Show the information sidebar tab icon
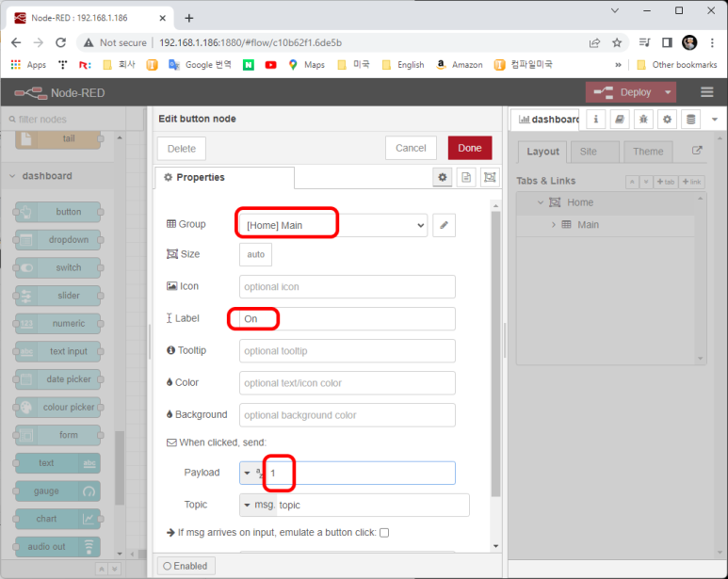The width and height of the screenshot is (728, 579). coord(595,120)
